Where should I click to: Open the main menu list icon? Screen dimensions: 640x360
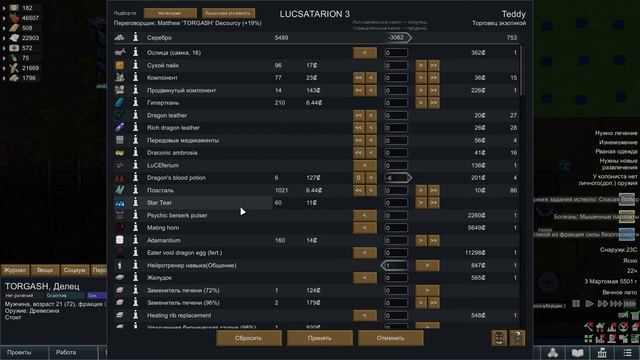(x=627, y=353)
